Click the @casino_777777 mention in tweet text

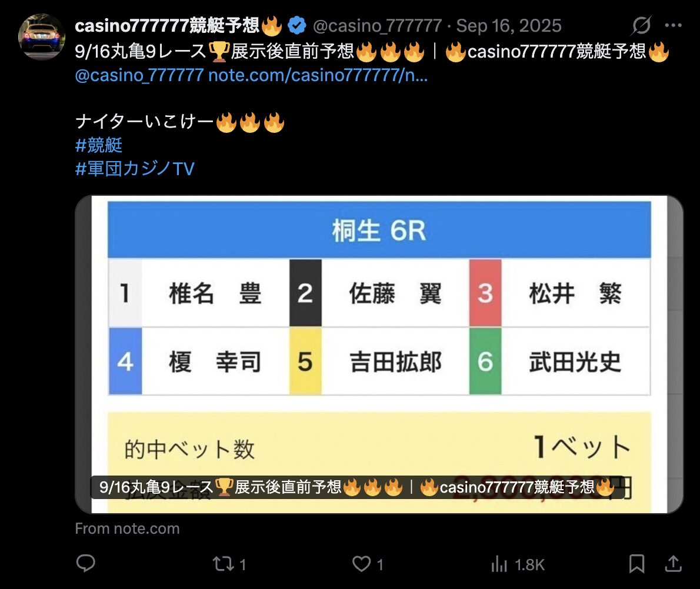coord(139,75)
